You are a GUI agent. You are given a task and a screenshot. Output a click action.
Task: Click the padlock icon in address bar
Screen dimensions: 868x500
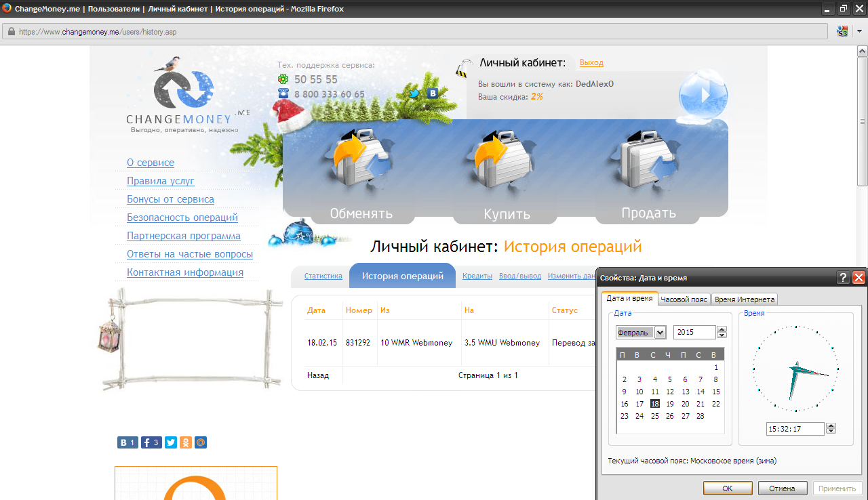(10, 31)
